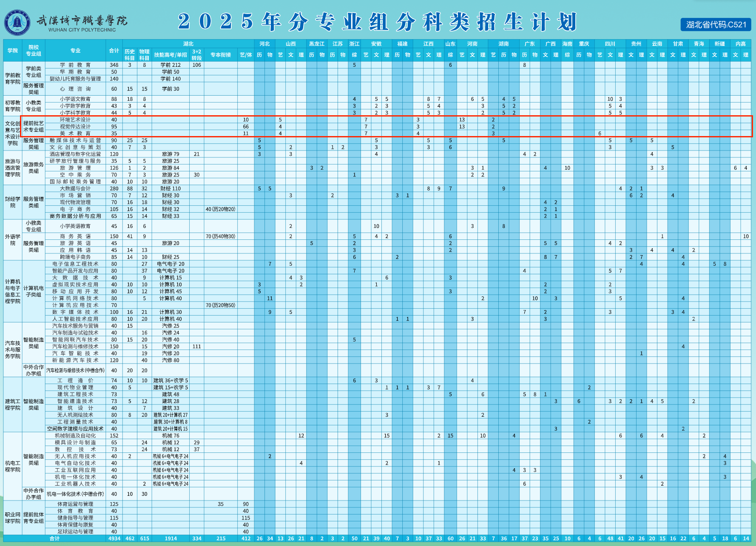Select the 合计 column header
This screenshot has height=546, width=756.
pos(114,51)
